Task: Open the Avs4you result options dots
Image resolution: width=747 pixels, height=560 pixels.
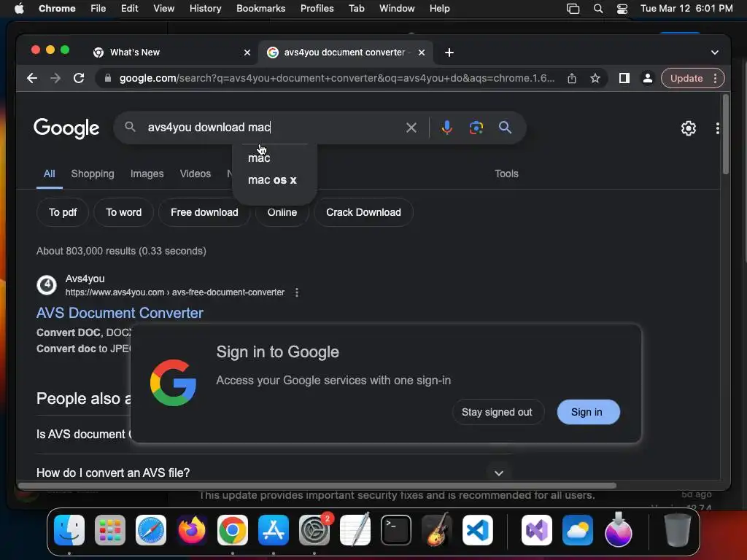Action: (x=297, y=292)
